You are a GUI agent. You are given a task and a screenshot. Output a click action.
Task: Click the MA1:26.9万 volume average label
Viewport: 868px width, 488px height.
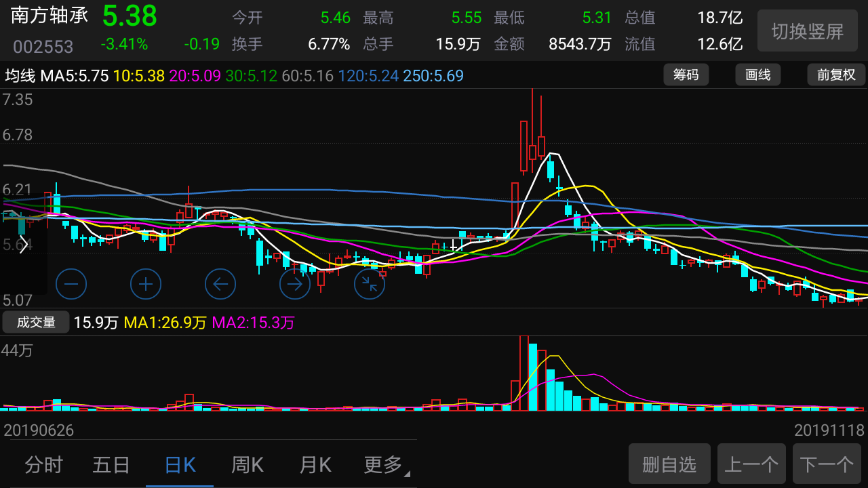tap(165, 323)
